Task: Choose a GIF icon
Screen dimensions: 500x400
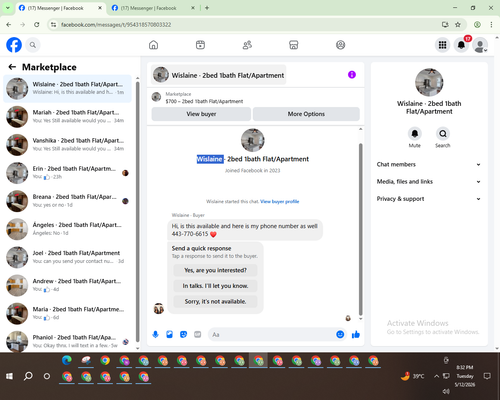Action: [x=198, y=334]
